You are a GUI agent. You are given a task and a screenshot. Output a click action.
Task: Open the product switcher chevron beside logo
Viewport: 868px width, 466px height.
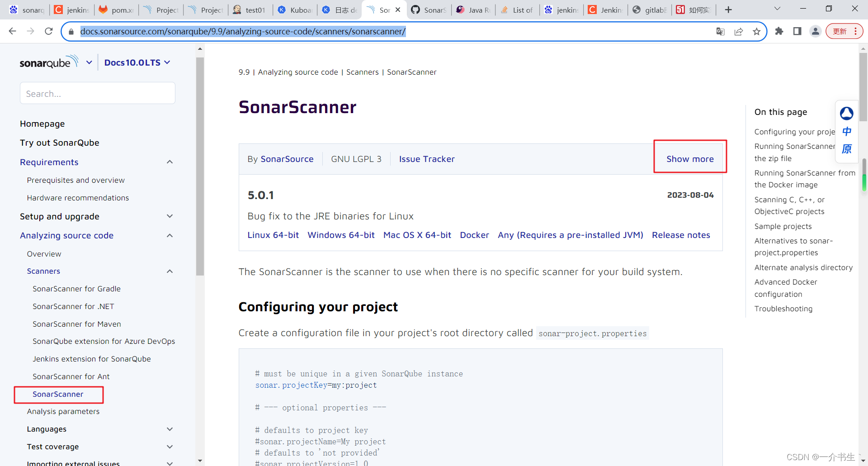(89, 62)
